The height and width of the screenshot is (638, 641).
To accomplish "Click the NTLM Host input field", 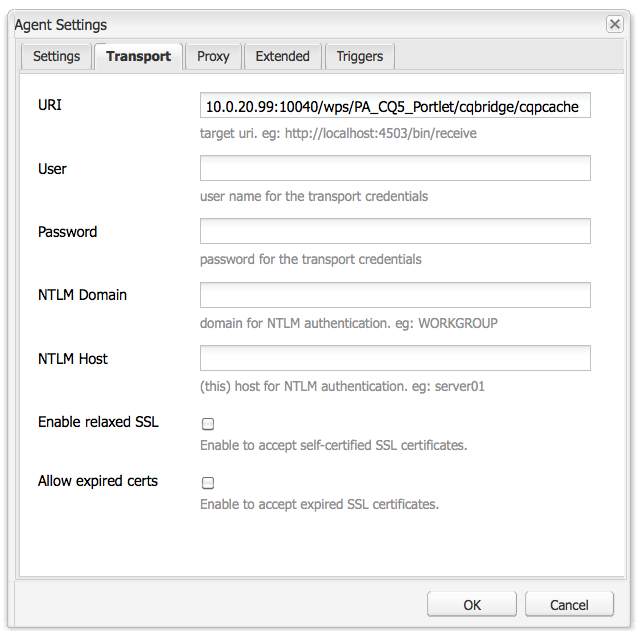I will 395,358.
